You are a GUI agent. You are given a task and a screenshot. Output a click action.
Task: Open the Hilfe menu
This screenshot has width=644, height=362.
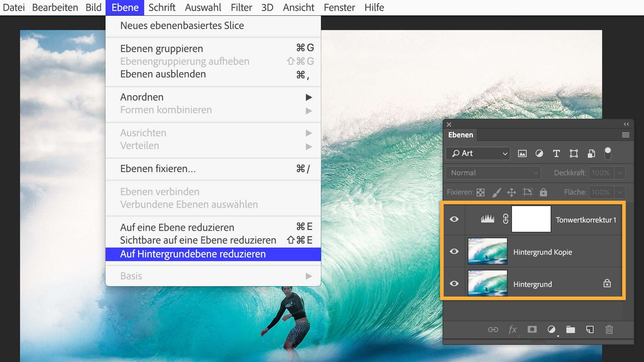coord(374,8)
